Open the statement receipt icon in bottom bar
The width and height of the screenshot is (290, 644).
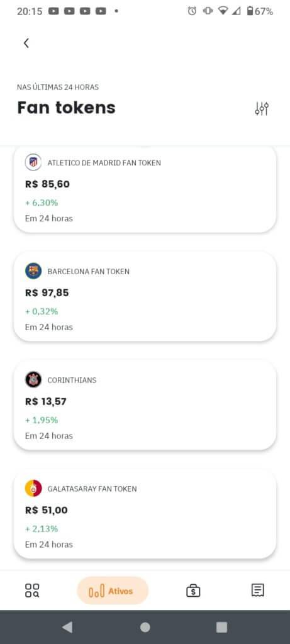(x=257, y=590)
